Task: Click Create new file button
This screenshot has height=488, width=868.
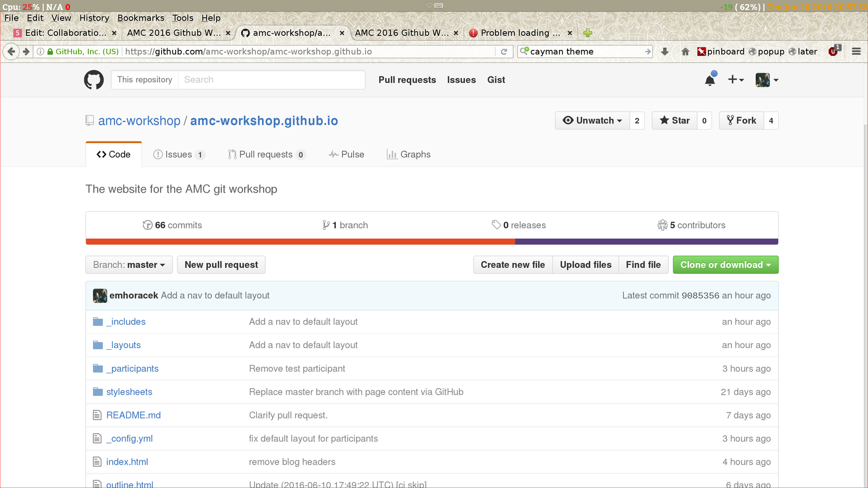Action: pyautogui.click(x=513, y=265)
